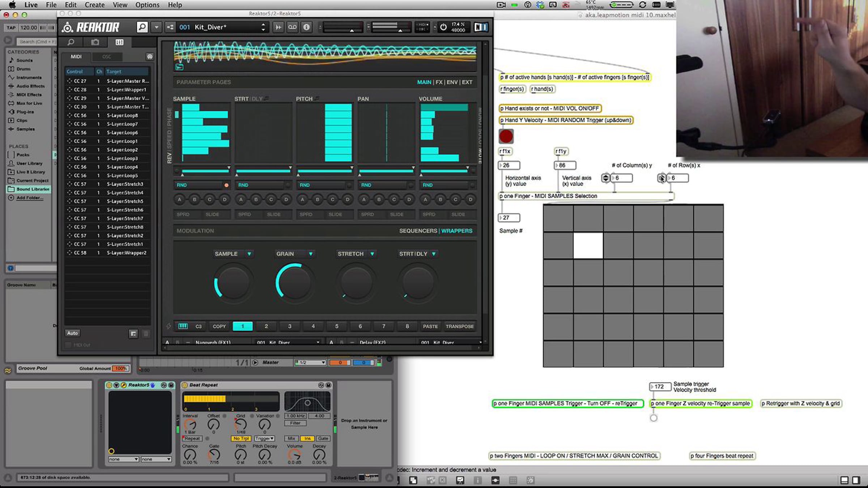Select the sidebar tab icon above the MIDI tab
This screenshot has width=868, height=488.
click(119, 42)
